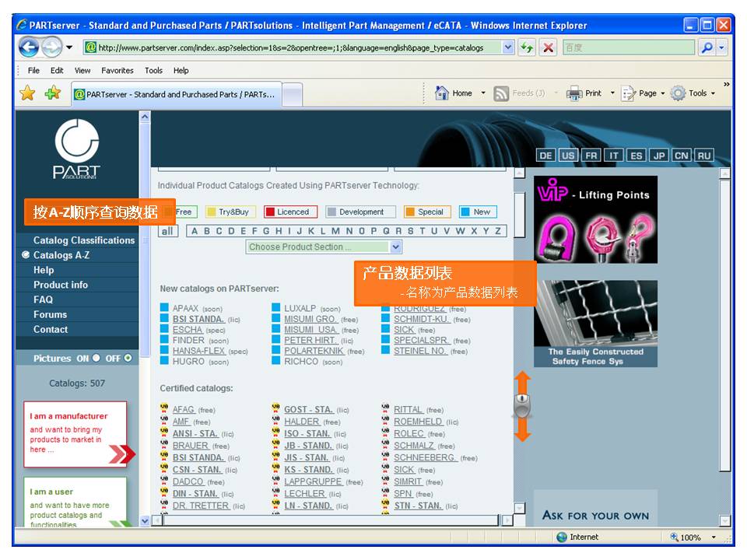Select the JP language flag button
This screenshot has width=747, height=560.
coord(659,156)
